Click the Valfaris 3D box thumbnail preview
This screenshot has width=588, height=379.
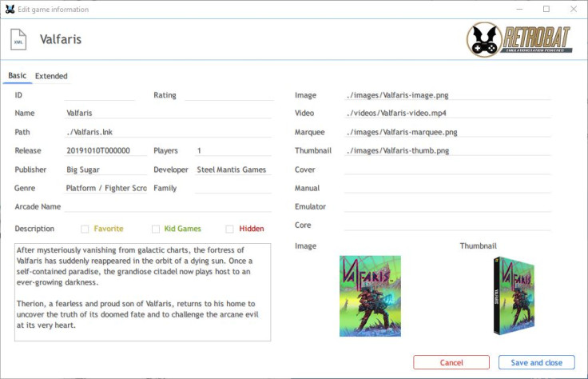pyautogui.click(x=514, y=296)
